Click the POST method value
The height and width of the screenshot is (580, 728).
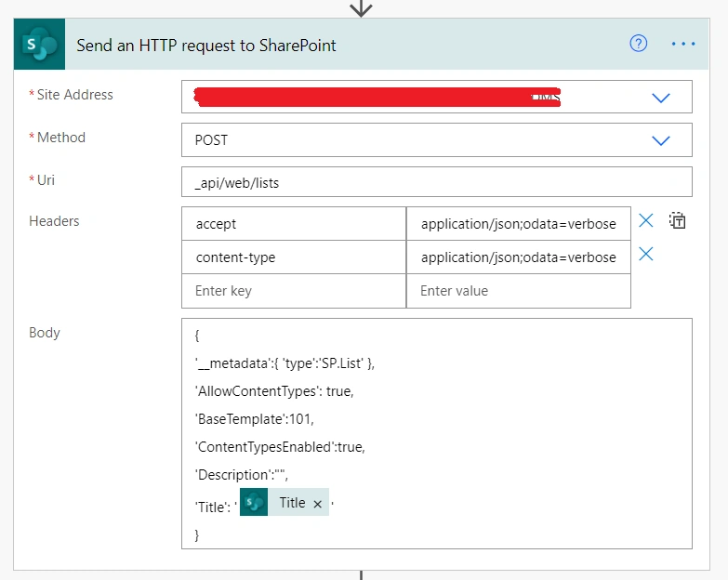pyautogui.click(x=211, y=140)
